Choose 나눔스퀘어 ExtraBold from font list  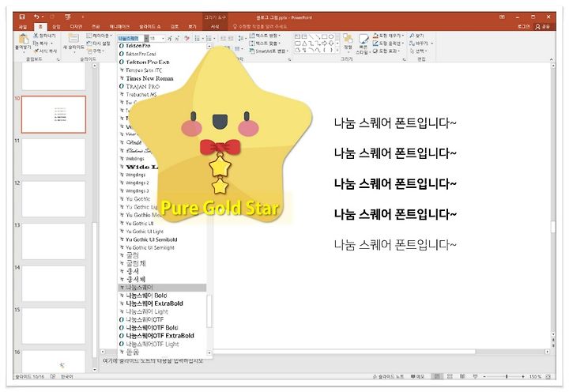[x=162, y=303]
